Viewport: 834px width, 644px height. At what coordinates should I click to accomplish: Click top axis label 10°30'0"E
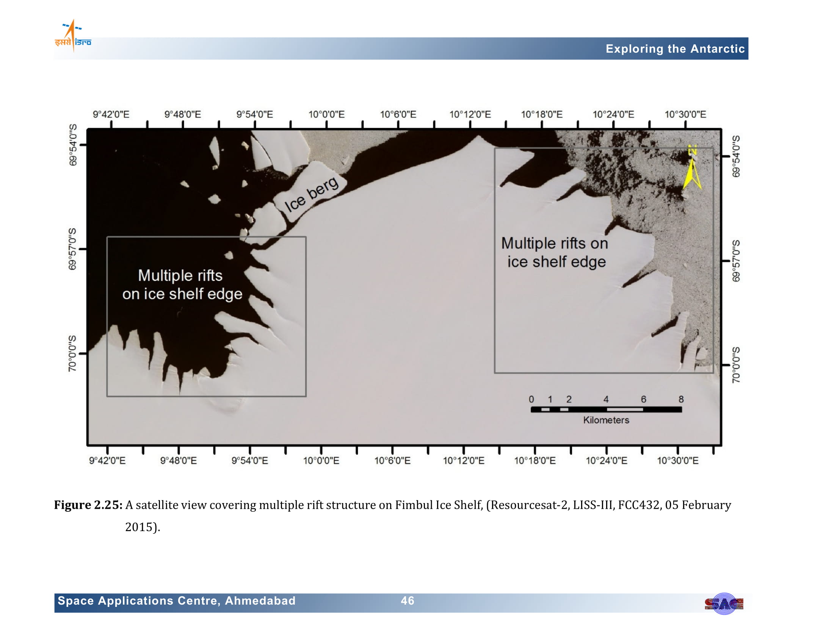(x=685, y=114)
